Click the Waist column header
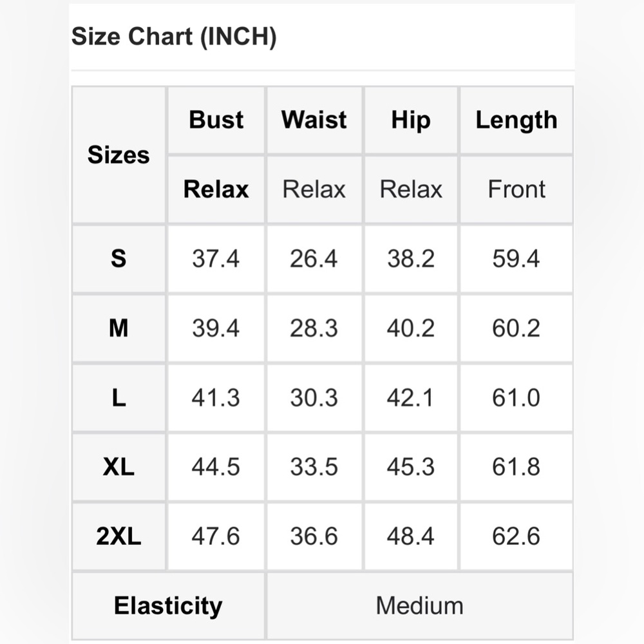 tap(314, 120)
